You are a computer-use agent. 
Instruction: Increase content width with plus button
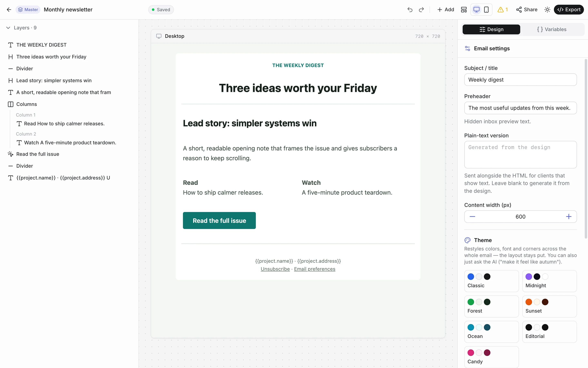[569, 217]
